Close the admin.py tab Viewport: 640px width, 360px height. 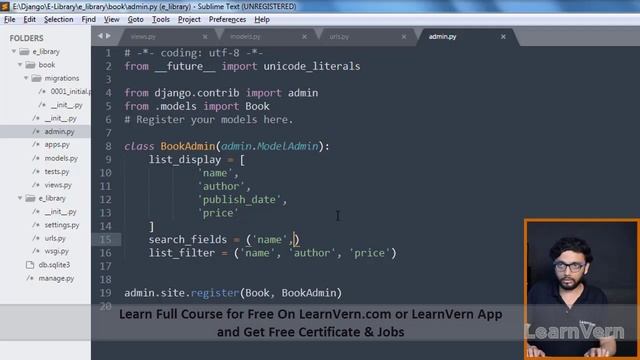point(503,37)
